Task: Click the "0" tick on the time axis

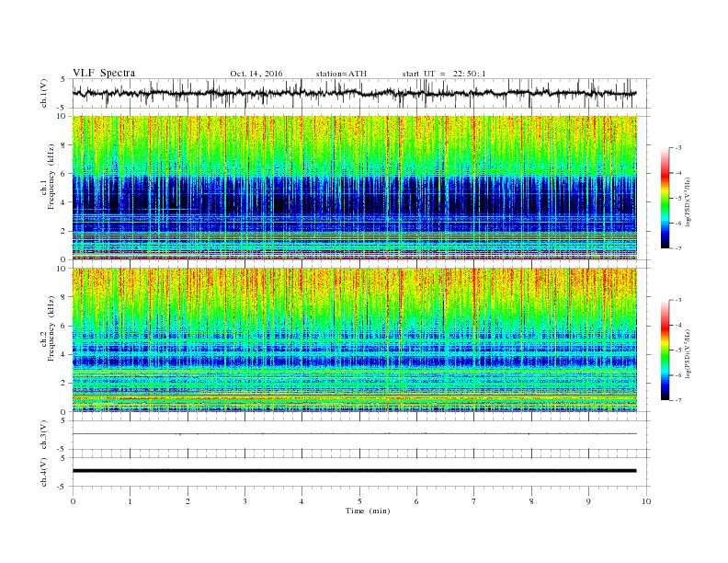Action: coord(73,501)
